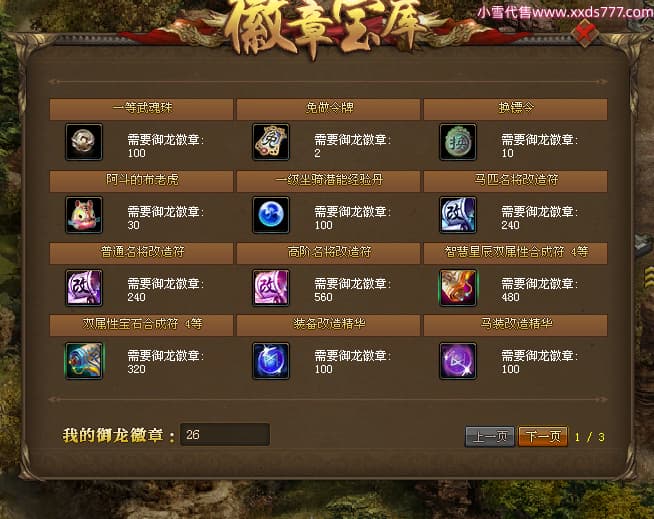The height and width of the screenshot is (519, 654).
Task: Select the blue 一级坐骑潜能经验丹 orb icon
Action: coord(271,215)
